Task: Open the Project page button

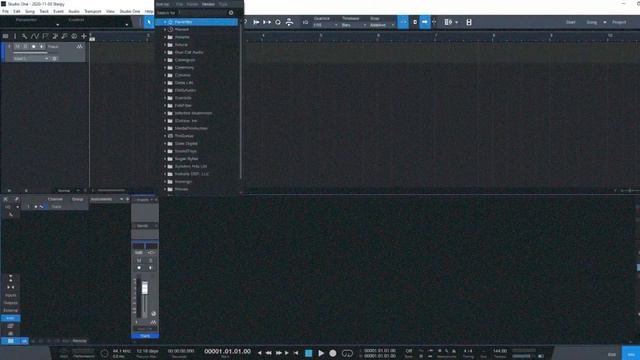Action: click(619, 22)
